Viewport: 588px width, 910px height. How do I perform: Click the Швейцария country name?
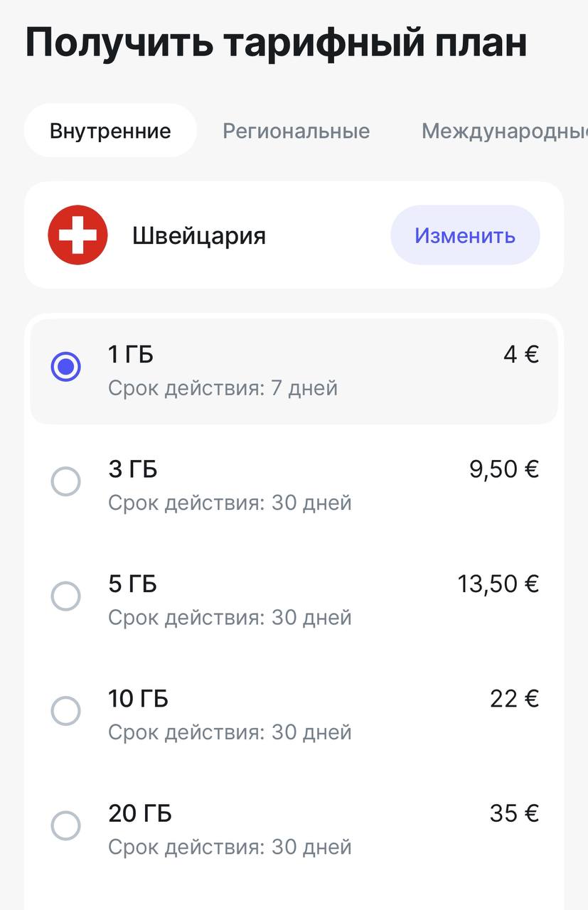[199, 235]
